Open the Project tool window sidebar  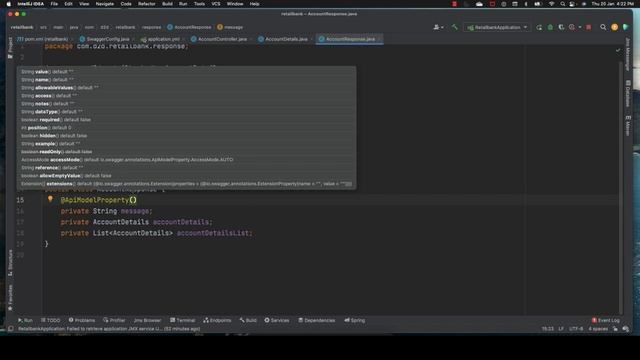coord(10,48)
